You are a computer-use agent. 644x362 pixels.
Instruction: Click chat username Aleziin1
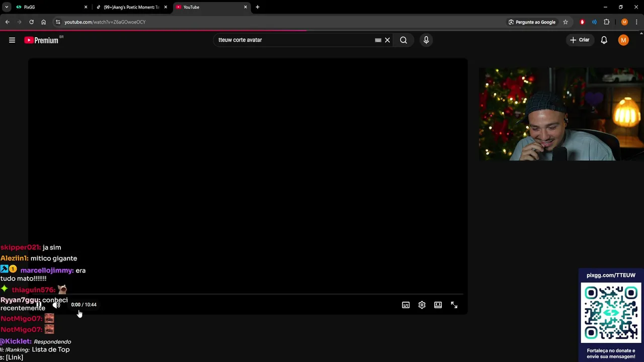tap(15, 258)
